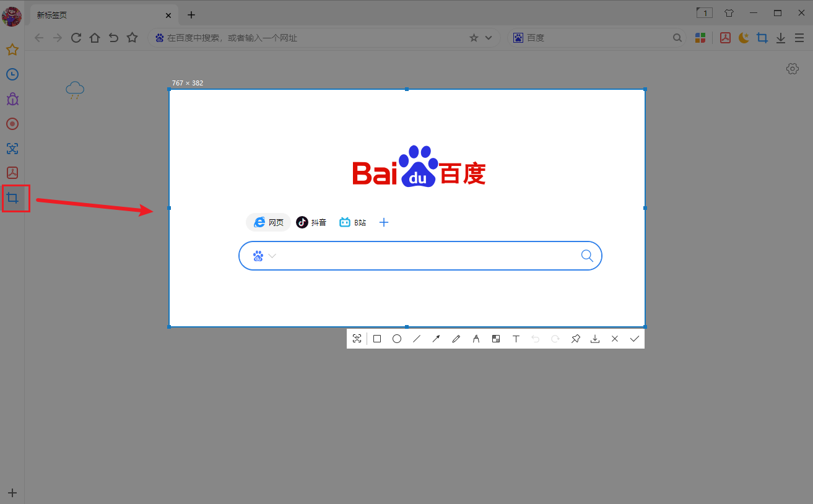
Task: Select the 抖音 search tab
Action: (311, 222)
